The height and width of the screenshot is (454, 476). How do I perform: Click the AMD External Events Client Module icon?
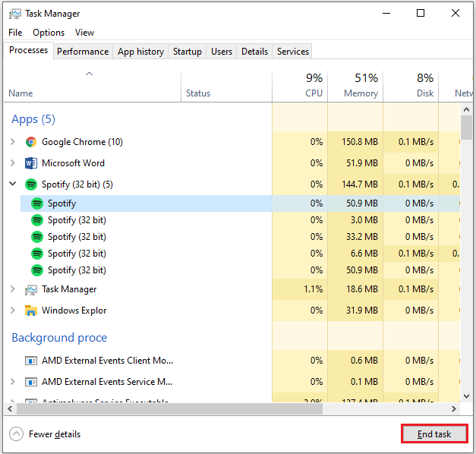(x=31, y=361)
